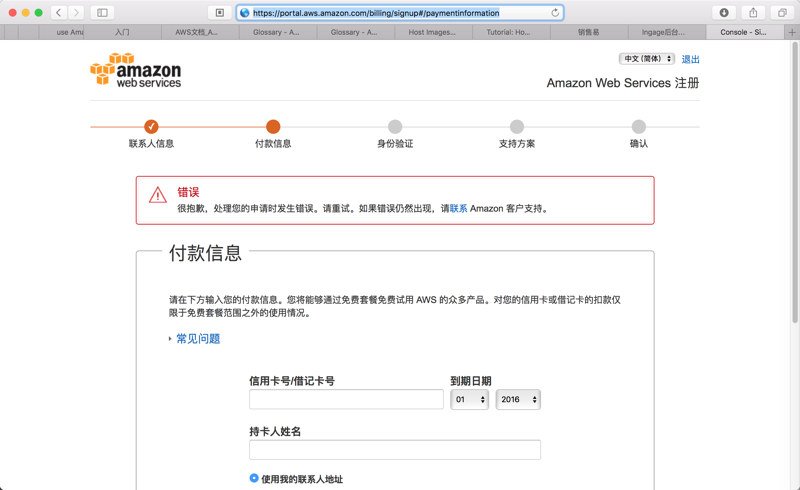Open the Safari downloads icon
This screenshot has width=800, height=490.
724,13
